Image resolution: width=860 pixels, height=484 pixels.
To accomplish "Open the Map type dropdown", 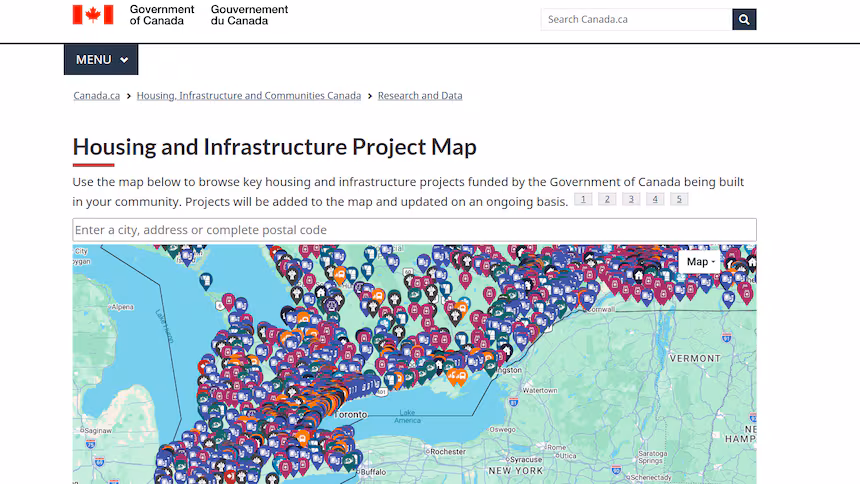I will (700, 262).
